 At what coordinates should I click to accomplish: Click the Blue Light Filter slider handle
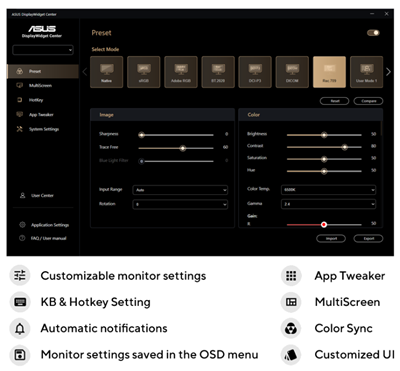[142, 161]
